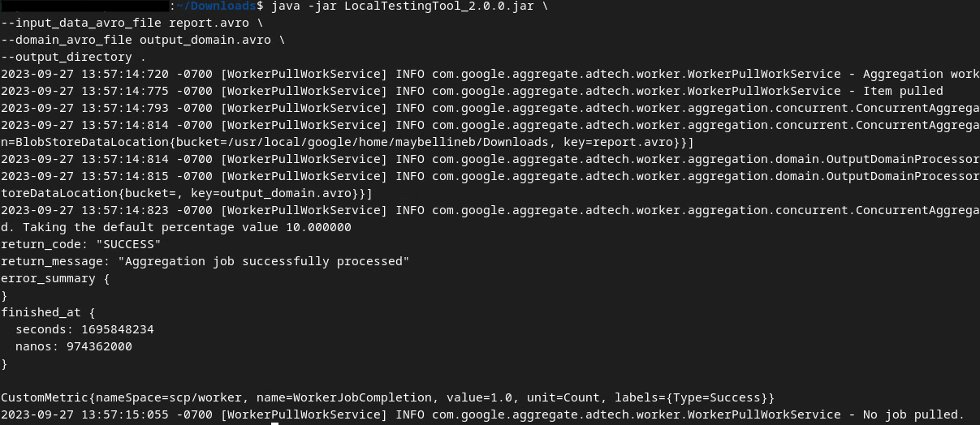Click the "Aggregation job successfully processed" message
This screenshot has width=980, height=425.
[x=262, y=261]
